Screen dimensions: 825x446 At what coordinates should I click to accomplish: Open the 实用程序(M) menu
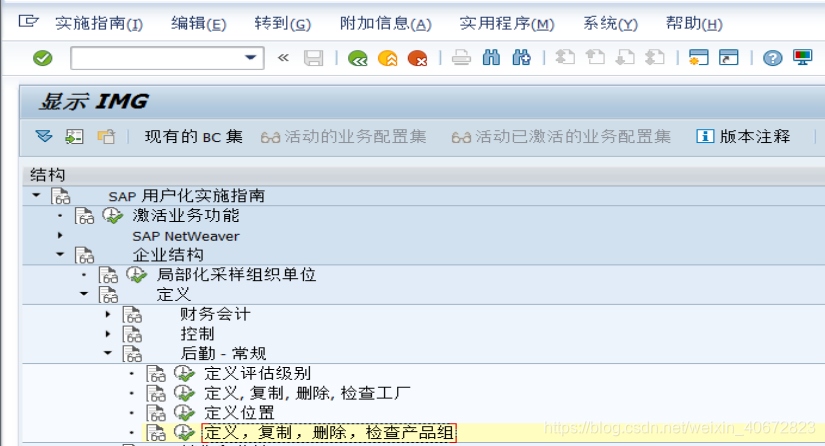pos(507,23)
